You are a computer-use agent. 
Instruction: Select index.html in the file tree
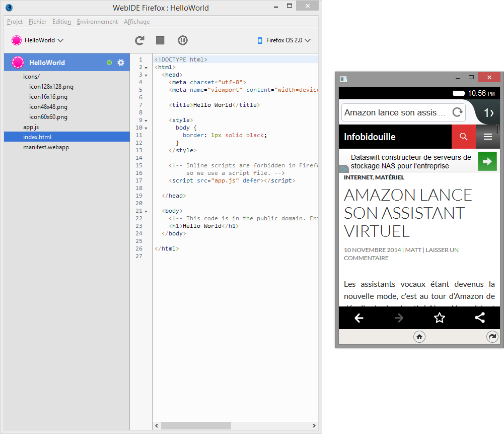tap(67, 137)
